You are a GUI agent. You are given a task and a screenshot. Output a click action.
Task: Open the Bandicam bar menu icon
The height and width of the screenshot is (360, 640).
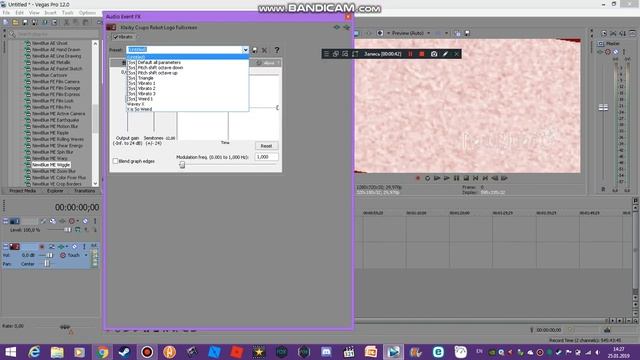click(326, 54)
